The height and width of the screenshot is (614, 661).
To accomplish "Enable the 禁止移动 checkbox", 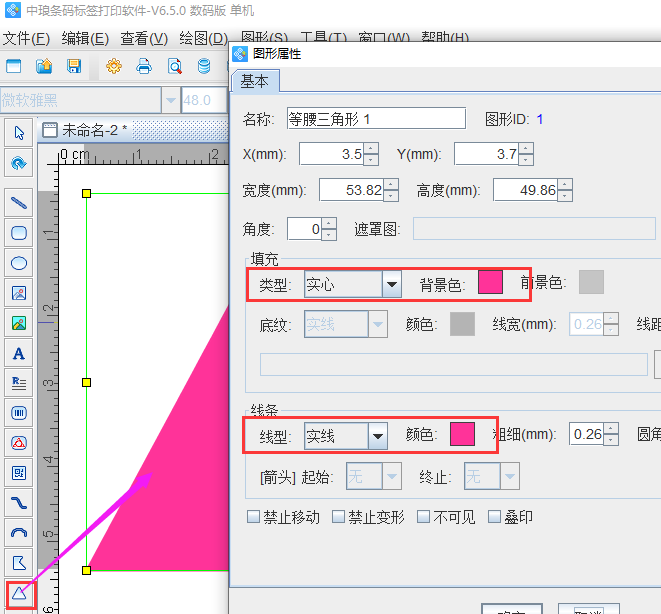I will point(254,517).
